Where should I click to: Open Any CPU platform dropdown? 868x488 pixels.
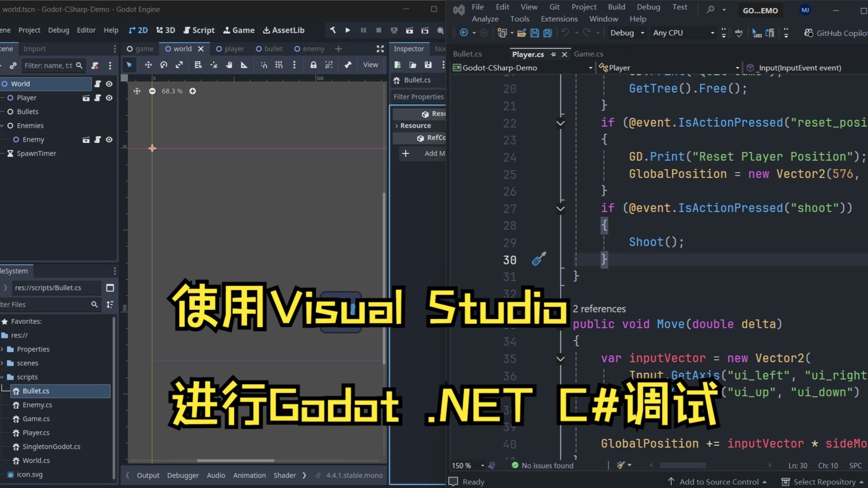pyautogui.click(x=683, y=33)
